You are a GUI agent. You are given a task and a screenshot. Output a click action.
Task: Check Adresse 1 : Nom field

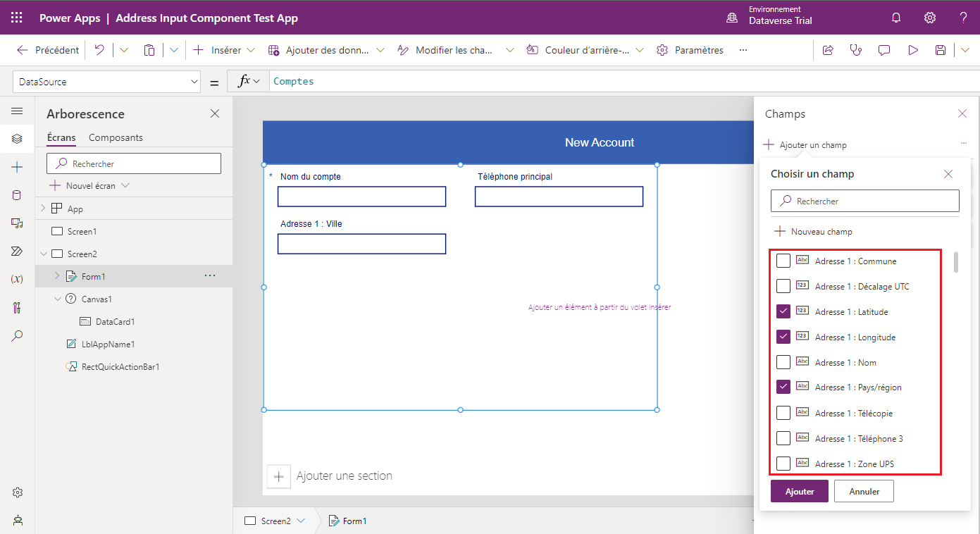[x=783, y=363]
